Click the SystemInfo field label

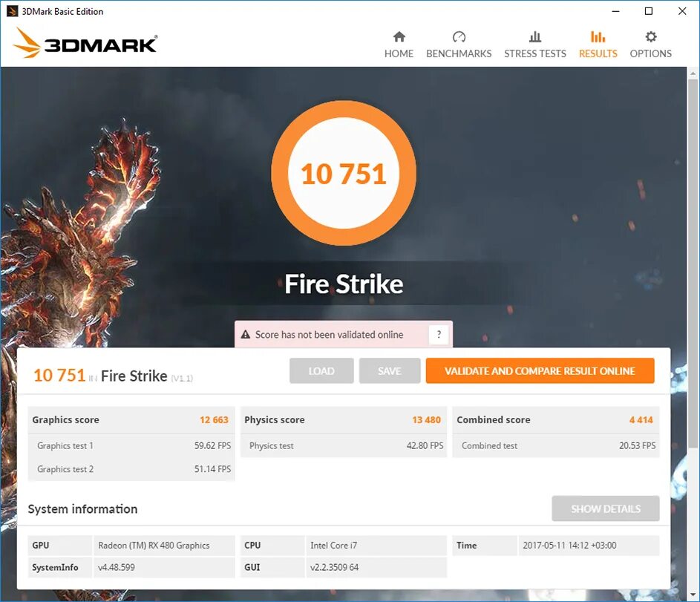[x=55, y=567]
